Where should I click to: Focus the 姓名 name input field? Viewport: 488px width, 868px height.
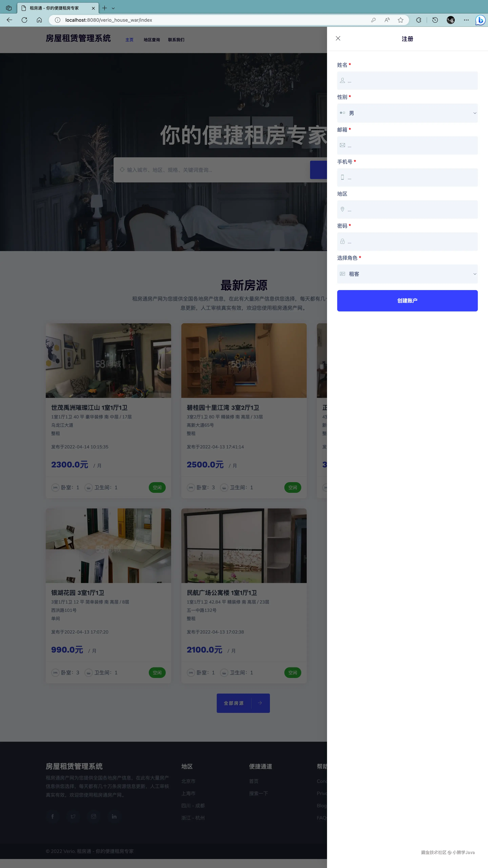(x=407, y=81)
